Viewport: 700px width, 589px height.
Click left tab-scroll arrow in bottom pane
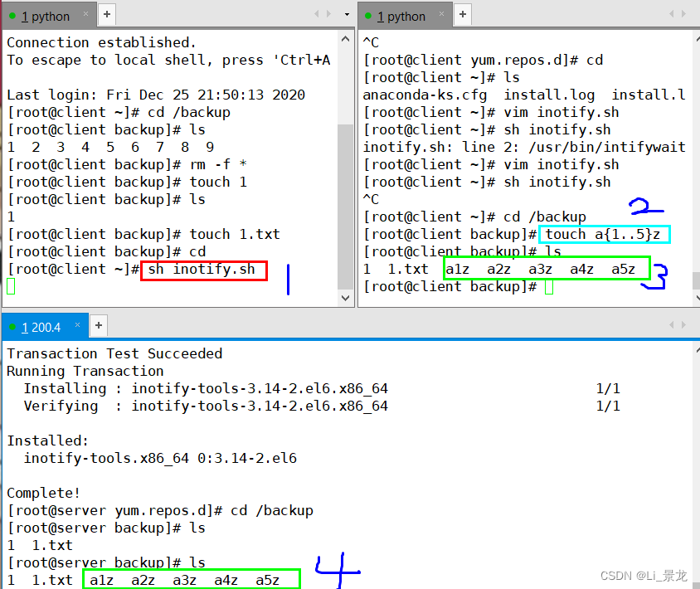(672, 325)
